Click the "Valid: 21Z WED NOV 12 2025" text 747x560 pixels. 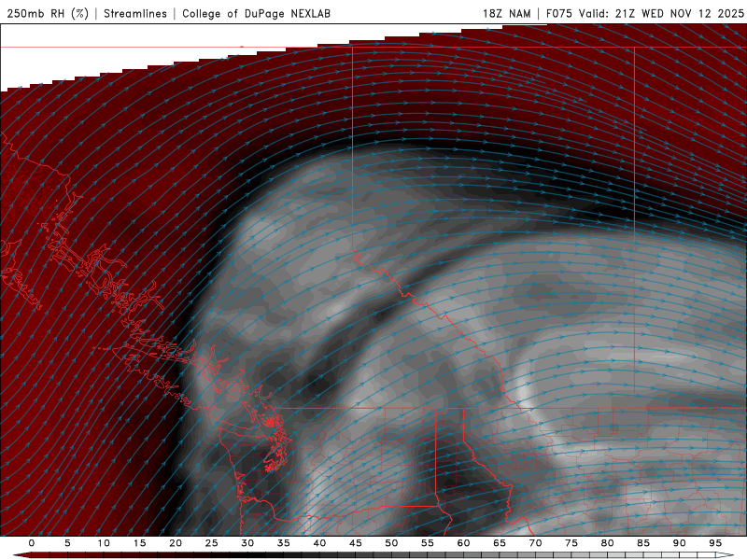(661, 14)
